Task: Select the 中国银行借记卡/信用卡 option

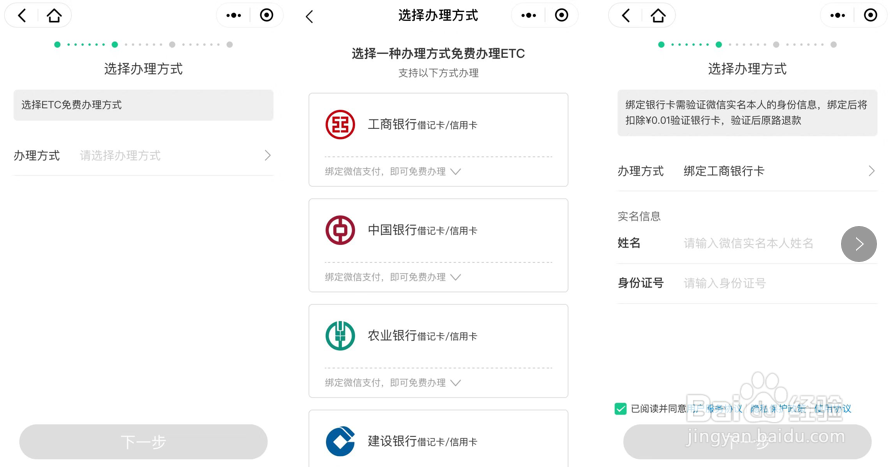Action: pyautogui.click(x=438, y=245)
